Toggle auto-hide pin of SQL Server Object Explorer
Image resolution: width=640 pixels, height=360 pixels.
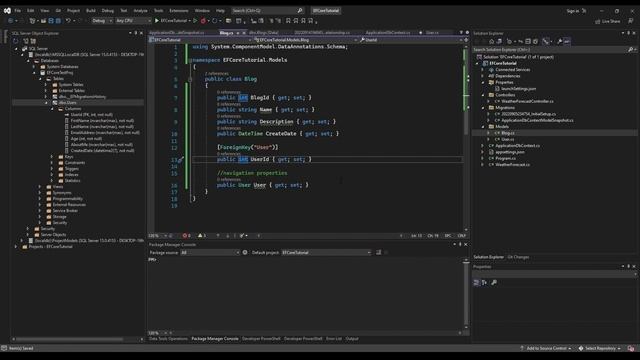click(136, 33)
